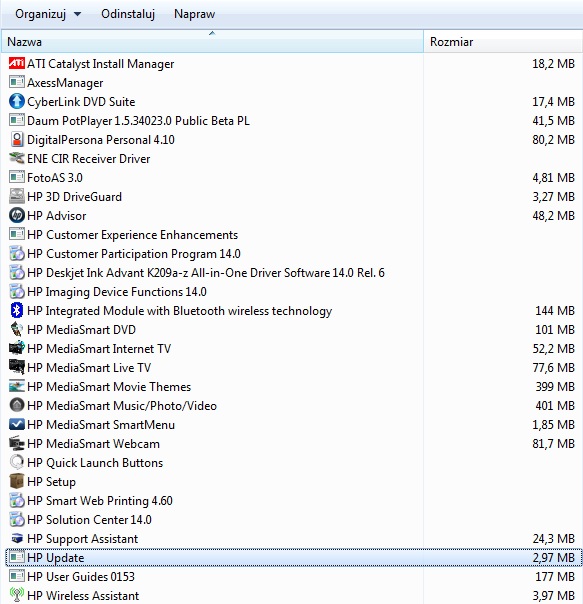Select the HP User Guides 0153 entry
This screenshot has width=583, height=604.
(294, 576)
